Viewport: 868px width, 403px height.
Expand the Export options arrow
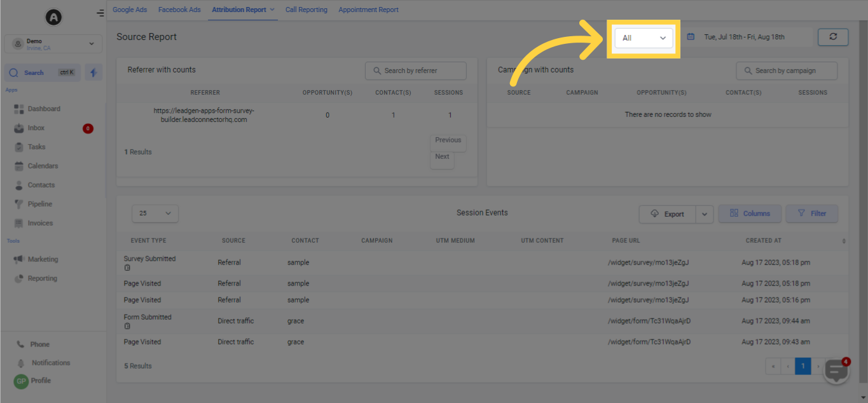704,213
